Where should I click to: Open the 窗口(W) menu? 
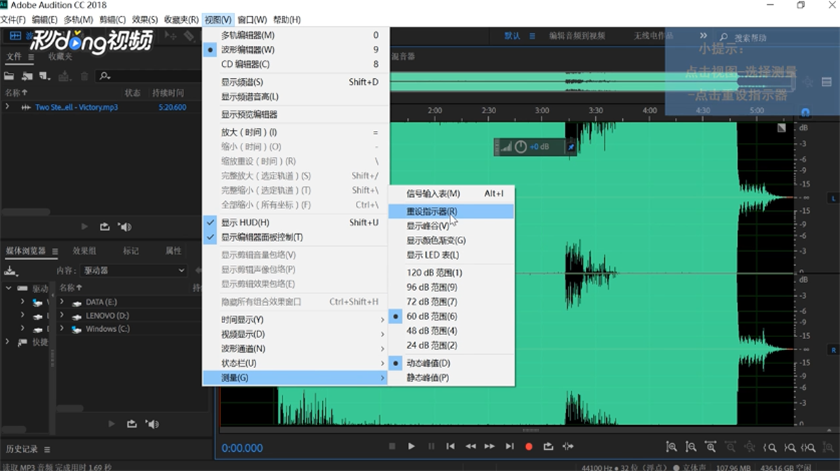(x=252, y=19)
